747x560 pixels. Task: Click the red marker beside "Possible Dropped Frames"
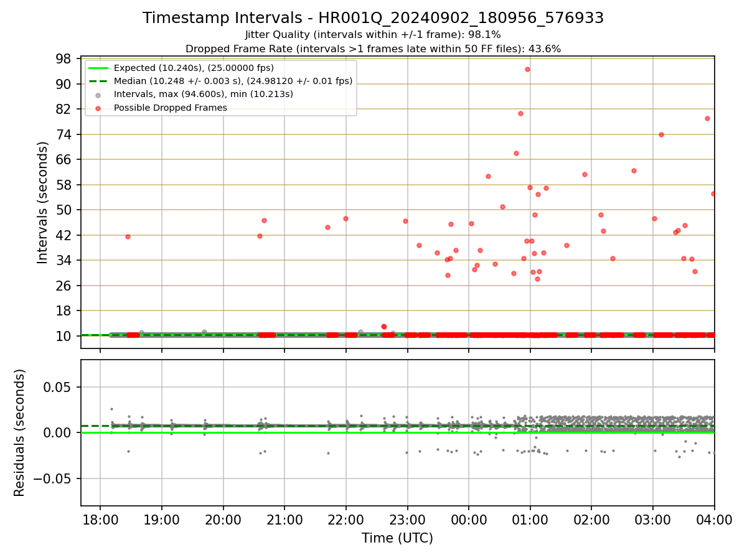[98, 108]
